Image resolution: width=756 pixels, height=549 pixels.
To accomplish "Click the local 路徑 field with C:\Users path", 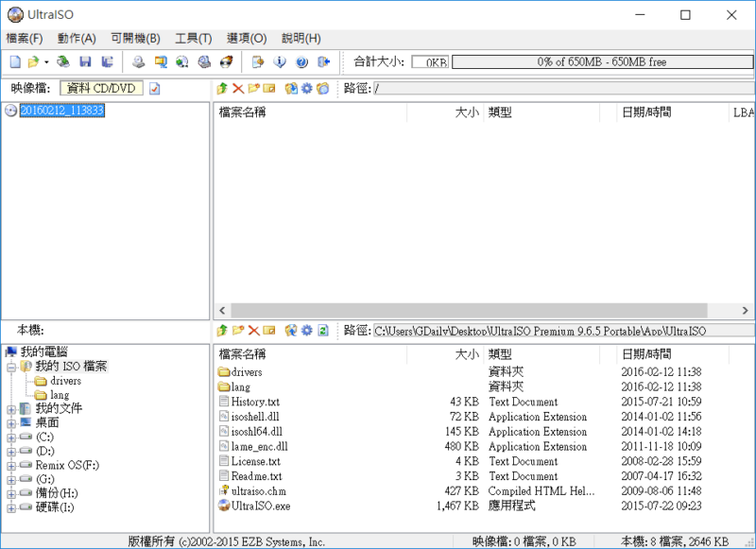I will 564,331.
